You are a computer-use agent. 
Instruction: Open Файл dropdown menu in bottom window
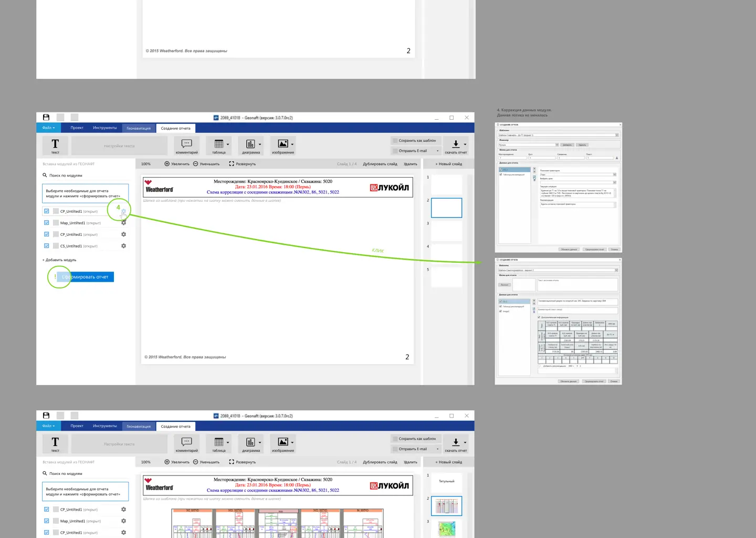[x=49, y=426]
